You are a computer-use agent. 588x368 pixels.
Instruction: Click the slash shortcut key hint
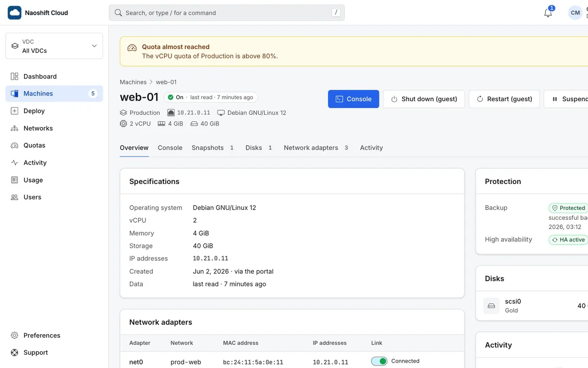click(x=336, y=13)
